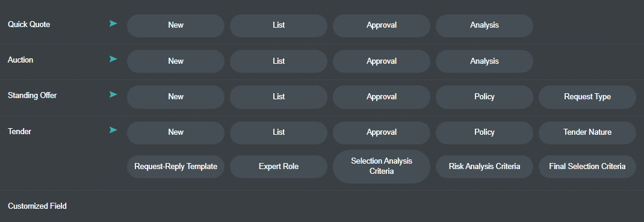Open New in the Tender row
The width and height of the screenshot is (644, 222).
(176, 132)
